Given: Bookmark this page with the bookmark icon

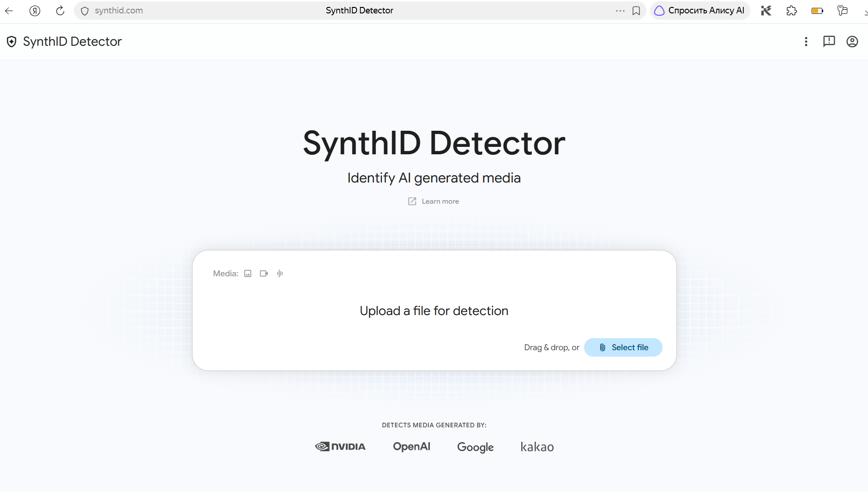Looking at the screenshot, I should tap(636, 11).
